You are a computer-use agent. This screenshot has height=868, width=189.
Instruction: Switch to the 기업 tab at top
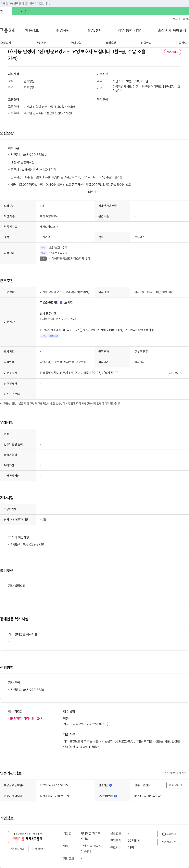coord(24,11)
